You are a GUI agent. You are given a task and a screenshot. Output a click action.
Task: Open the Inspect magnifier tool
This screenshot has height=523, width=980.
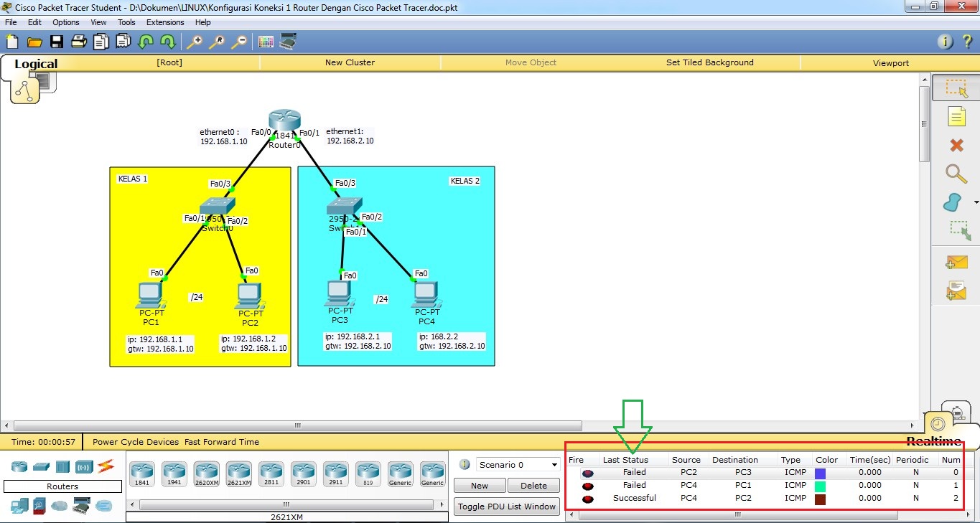tap(956, 171)
